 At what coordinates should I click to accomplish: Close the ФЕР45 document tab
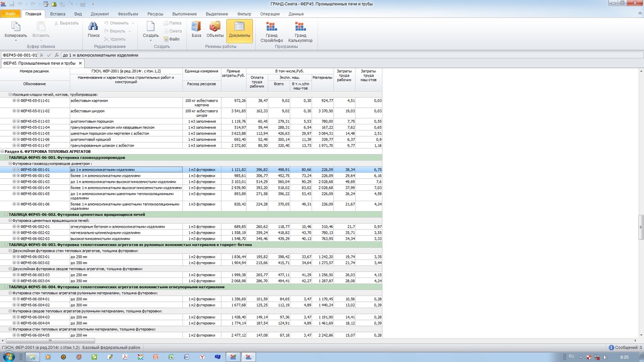(x=80, y=63)
